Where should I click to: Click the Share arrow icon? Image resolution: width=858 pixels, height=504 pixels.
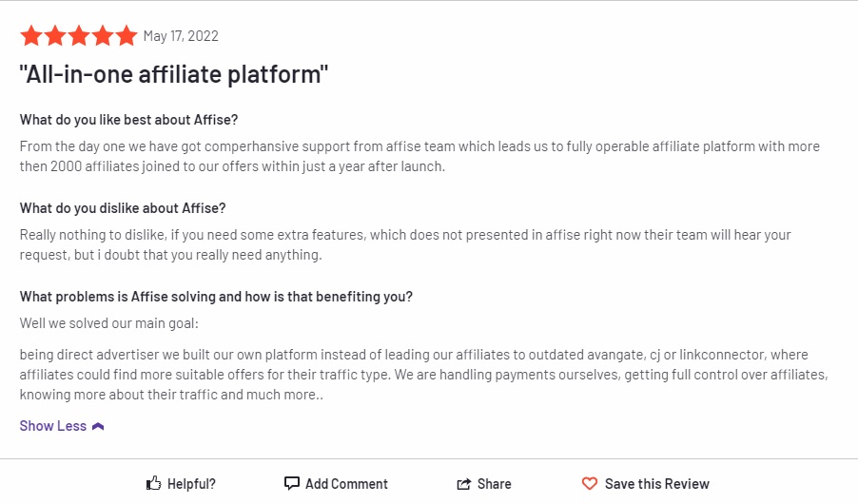[x=464, y=484]
